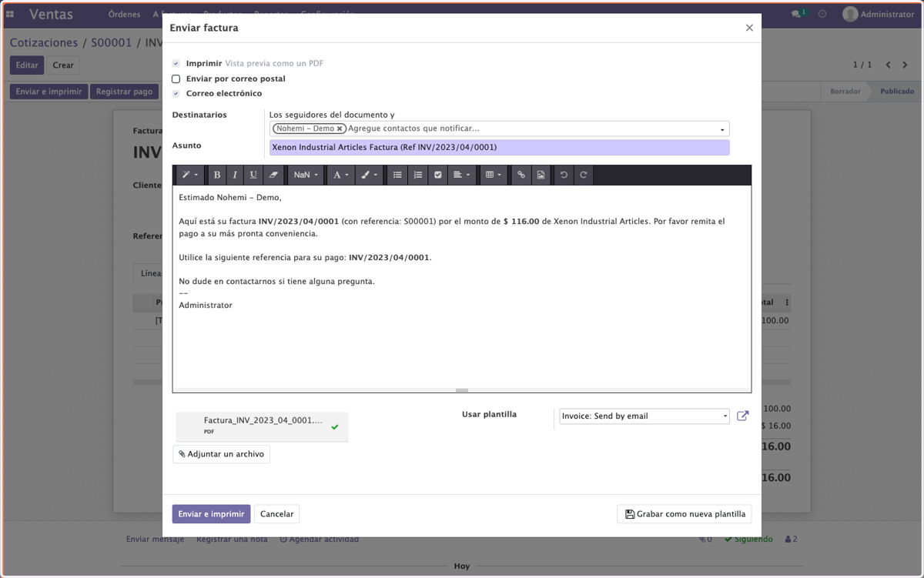This screenshot has width=924, height=578.
Task: Open the Administrator user menu
Action: (879, 15)
